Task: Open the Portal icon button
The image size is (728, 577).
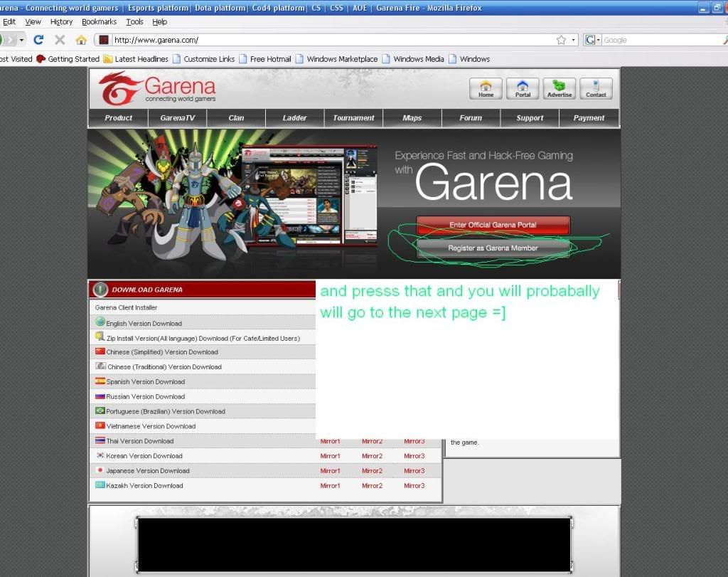Action: coord(523,88)
